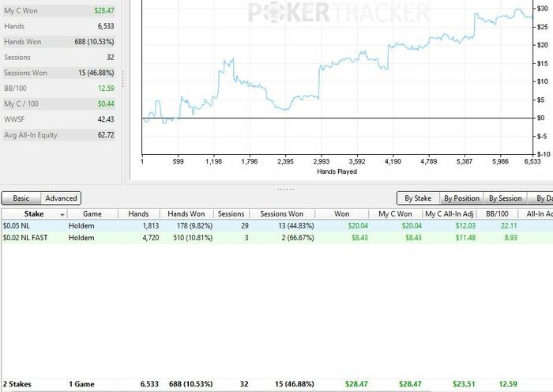Select the $0.05 NL stake row
This screenshot has height=392, width=553.
pyautogui.click(x=276, y=226)
